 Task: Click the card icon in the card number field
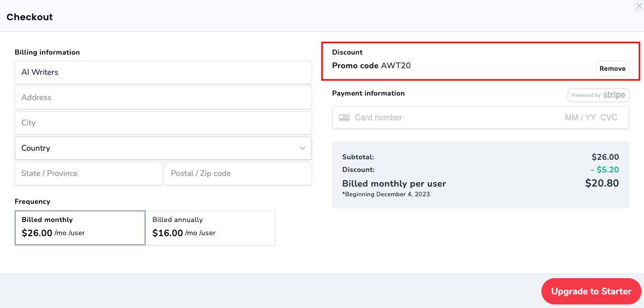click(344, 117)
